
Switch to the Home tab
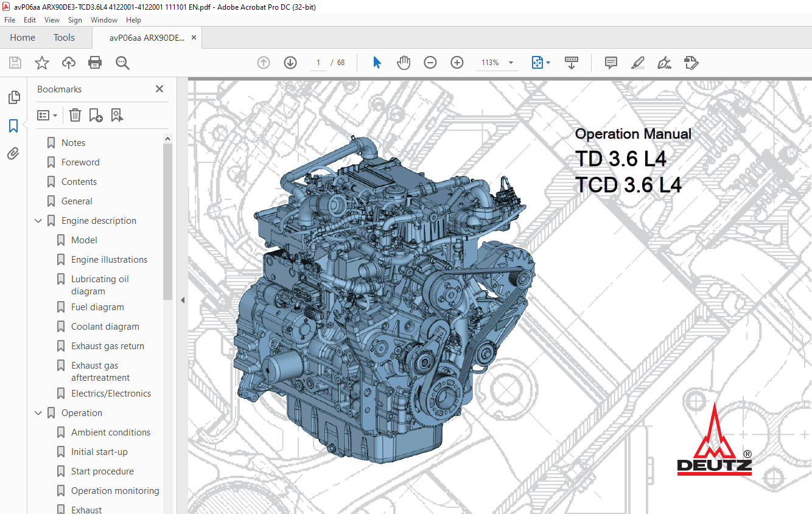tap(23, 38)
